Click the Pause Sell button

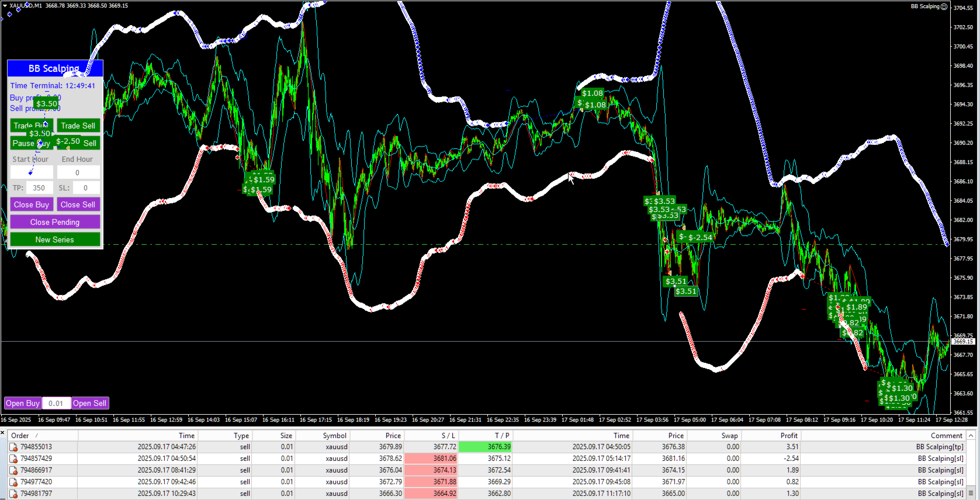(78, 143)
